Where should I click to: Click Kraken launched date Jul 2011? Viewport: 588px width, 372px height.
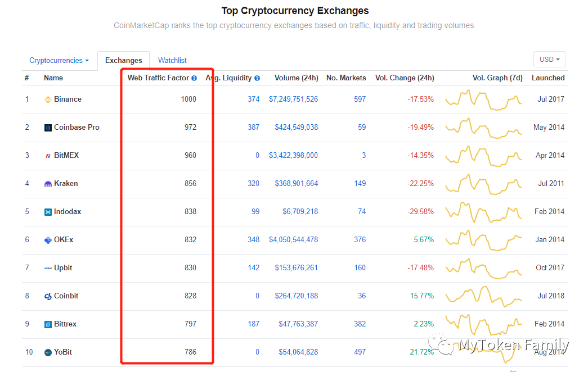pos(551,184)
